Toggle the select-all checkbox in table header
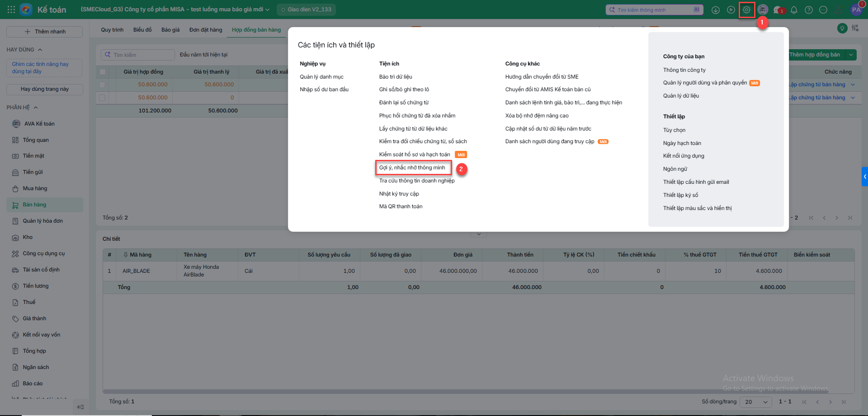The height and width of the screenshot is (416, 868). click(x=103, y=72)
